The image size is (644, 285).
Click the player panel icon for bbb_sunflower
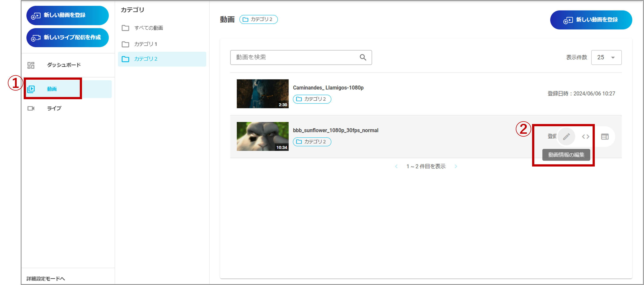[605, 137]
